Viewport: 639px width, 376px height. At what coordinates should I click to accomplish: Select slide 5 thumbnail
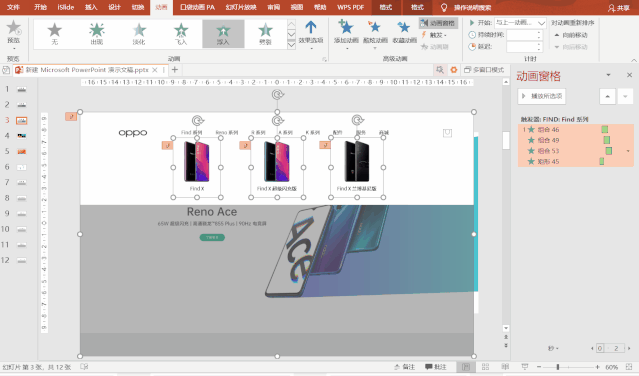(x=22, y=151)
